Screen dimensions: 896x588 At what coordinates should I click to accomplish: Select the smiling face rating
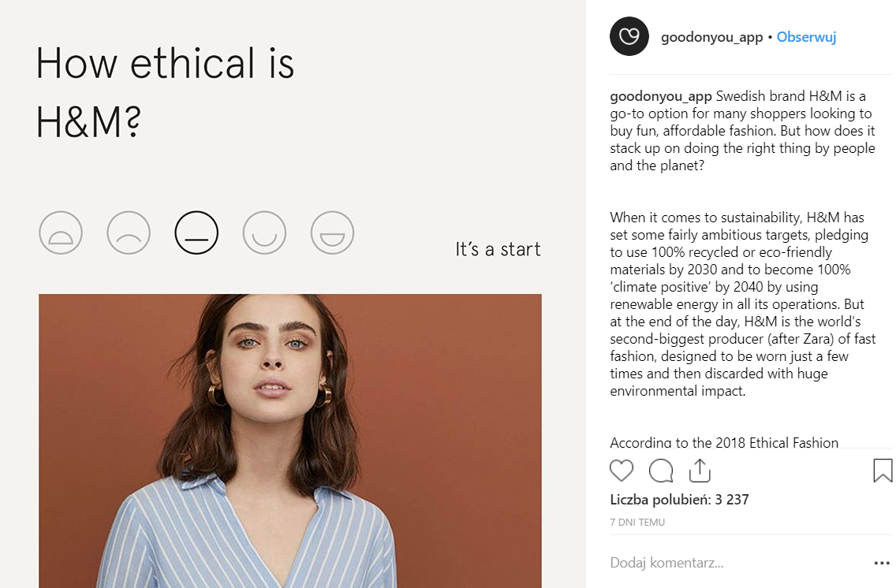click(x=264, y=233)
